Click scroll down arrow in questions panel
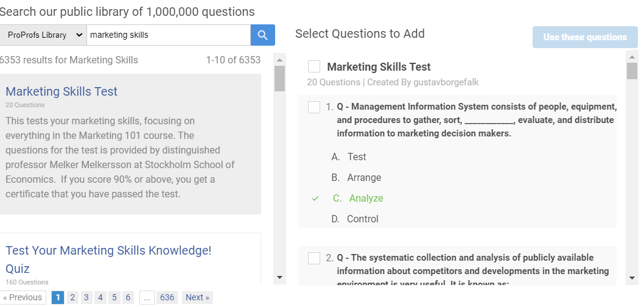The height and width of the screenshot is (307, 644). click(x=632, y=277)
